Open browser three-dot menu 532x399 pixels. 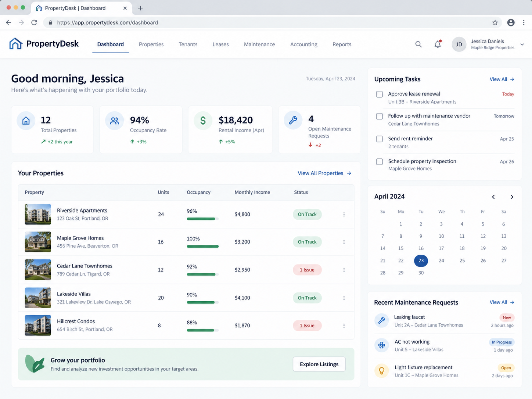tap(524, 22)
